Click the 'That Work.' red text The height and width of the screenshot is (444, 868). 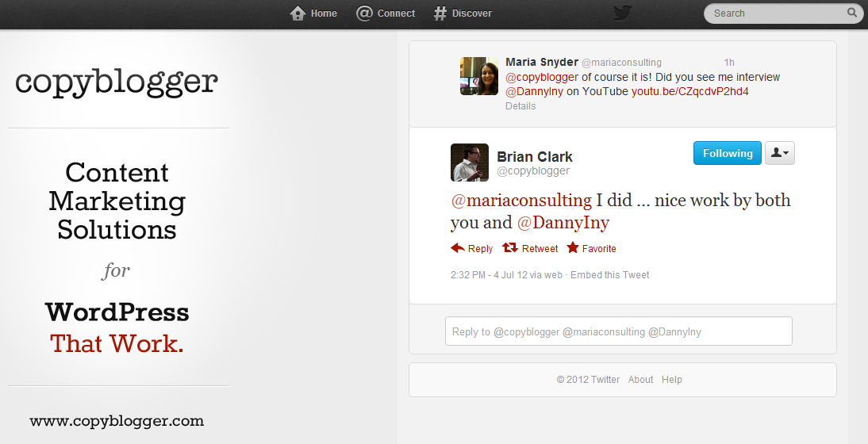pos(117,343)
